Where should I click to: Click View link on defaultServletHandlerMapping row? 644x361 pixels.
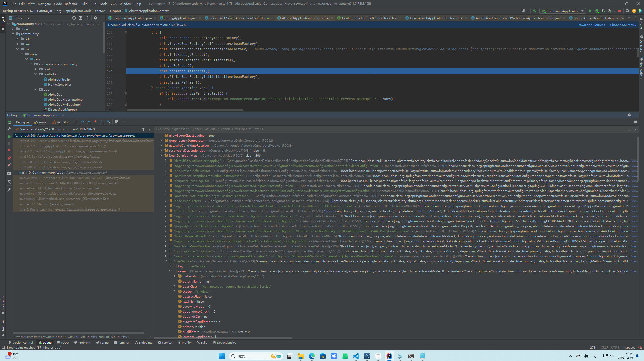[x=634, y=161]
